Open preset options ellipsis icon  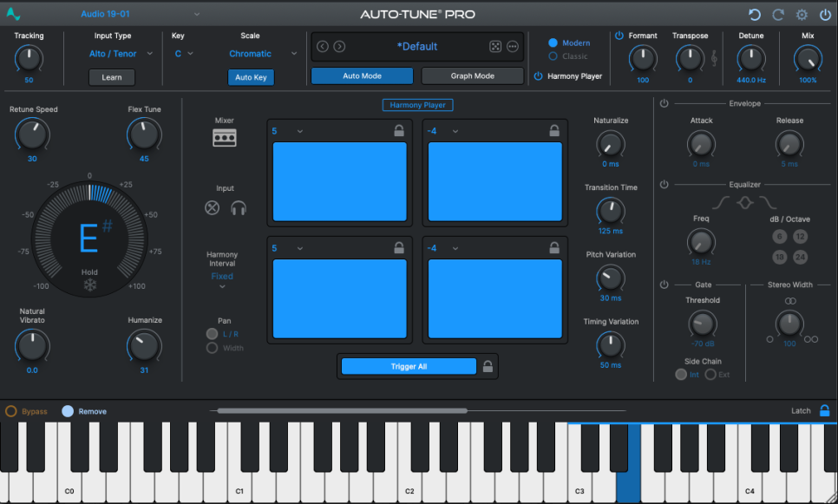[513, 47]
